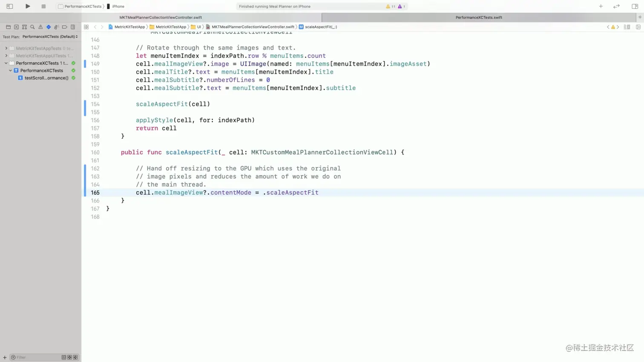
Task: Click line number 165 in the gutter
Action: coord(95,193)
